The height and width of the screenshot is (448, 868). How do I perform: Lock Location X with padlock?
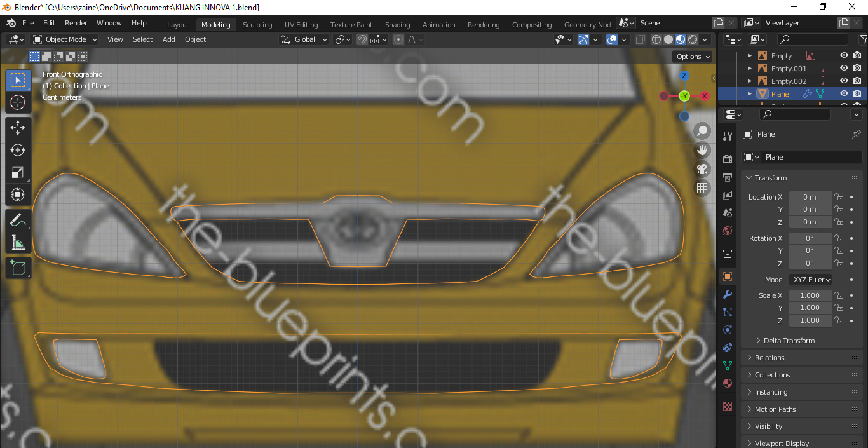[x=839, y=197]
